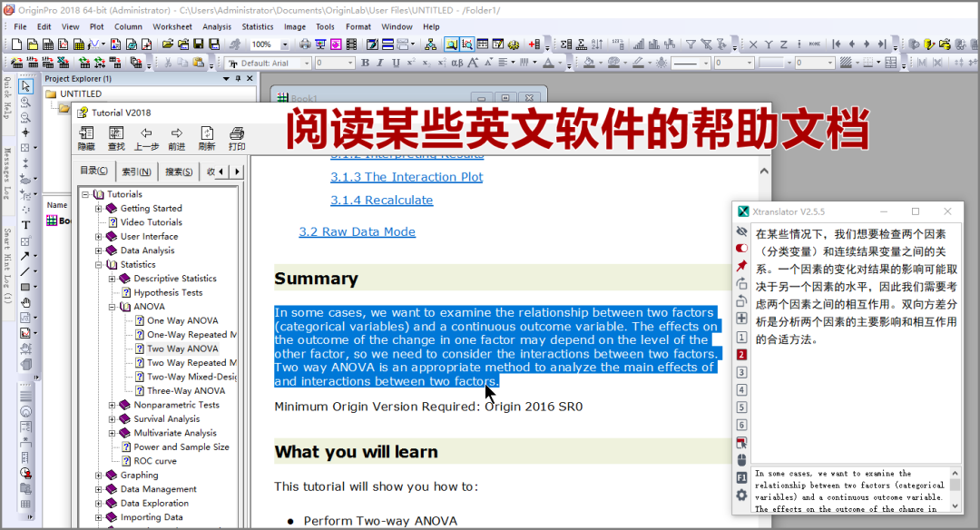Select Two Way ANOVA in the tutorial tree
980x530 pixels.
click(182, 348)
